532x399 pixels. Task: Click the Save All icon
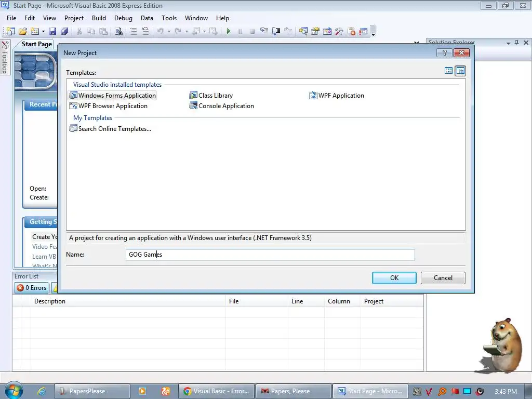(64, 31)
